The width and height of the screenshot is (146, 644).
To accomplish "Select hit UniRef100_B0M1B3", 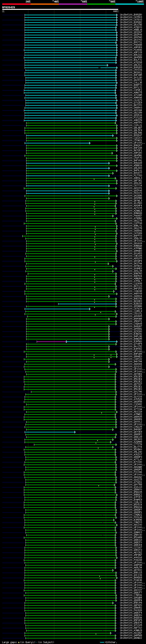I will [131, 67].
